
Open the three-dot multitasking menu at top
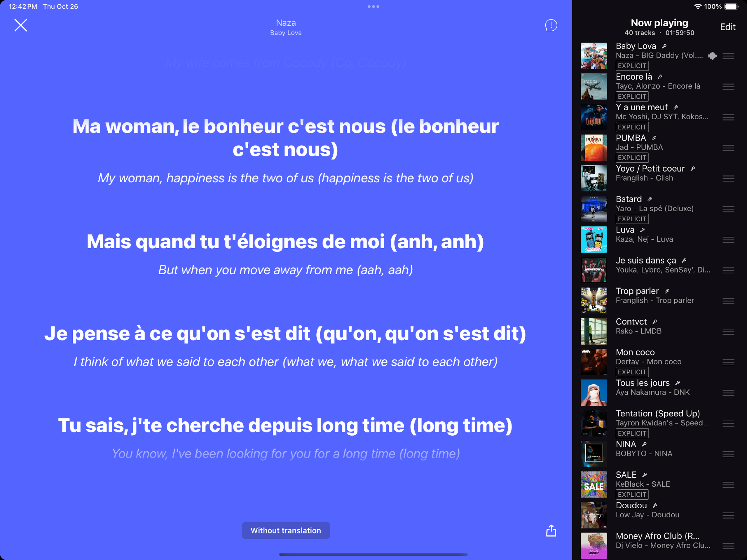[x=373, y=6]
